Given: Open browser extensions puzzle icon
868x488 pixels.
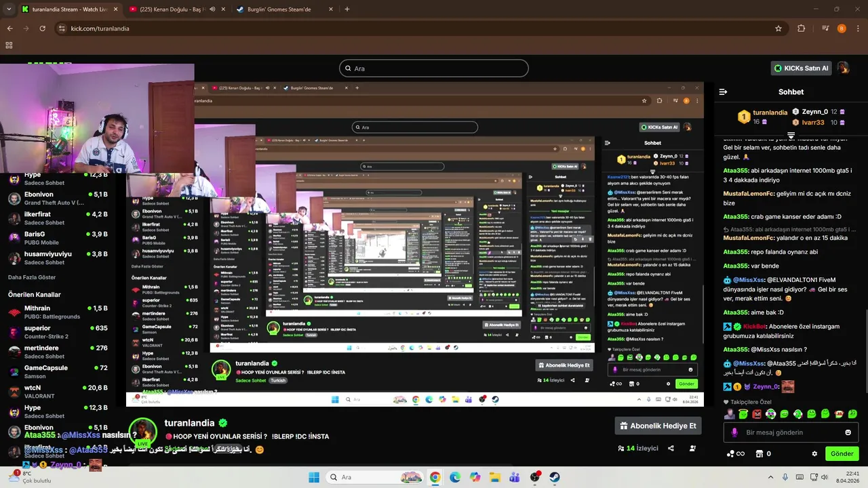Looking at the screenshot, I should click(802, 28).
